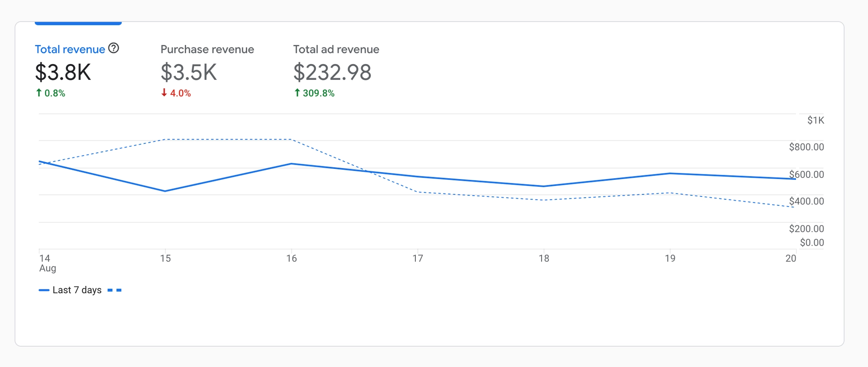Click green up arrow beside 0.8%
868x367 pixels.
39,93
